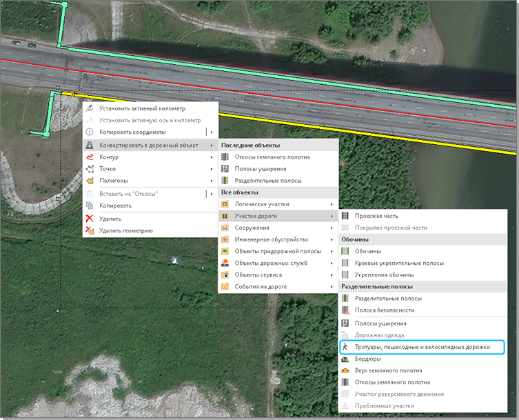Image resolution: width=519 pixels, height=420 pixels.
Task: Expand the 'Контур' submenu arrow
Action: pyautogui.click(x=212, y=157)
